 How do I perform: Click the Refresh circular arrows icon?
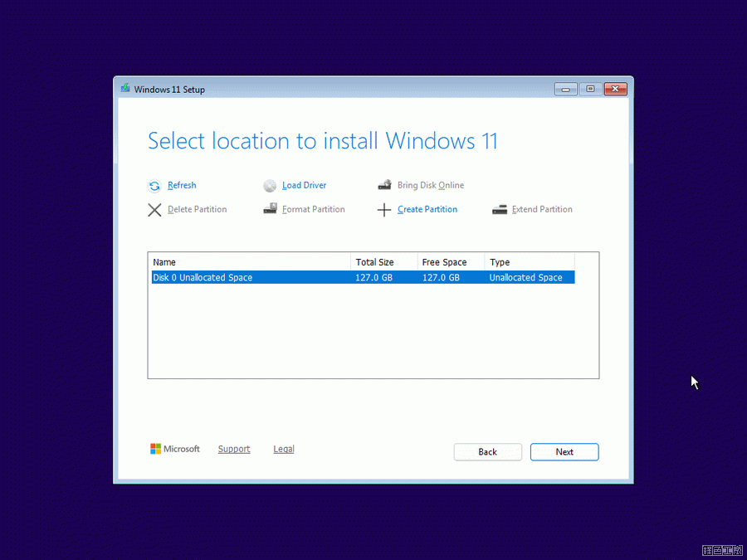(x=154, y=186)
